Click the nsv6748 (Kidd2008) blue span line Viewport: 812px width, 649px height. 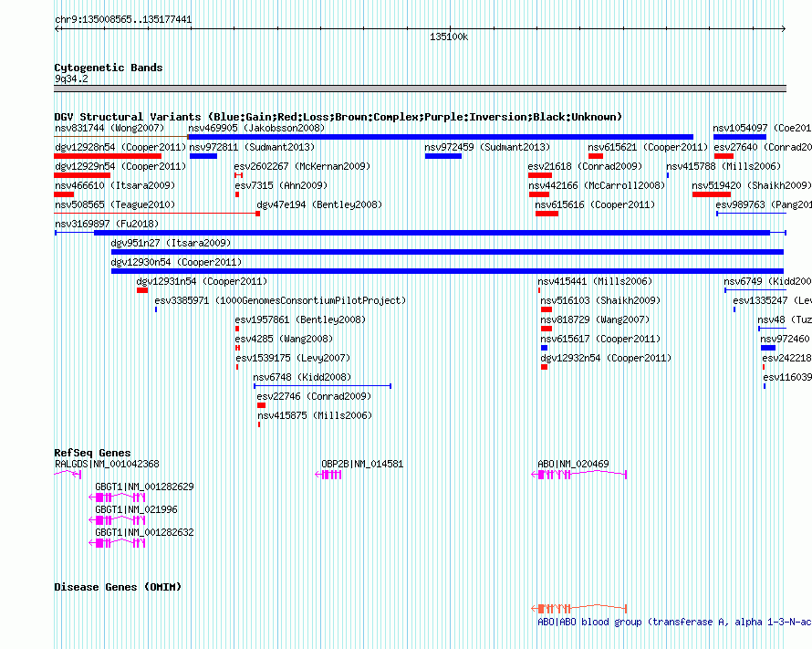(x=322, y=386)
